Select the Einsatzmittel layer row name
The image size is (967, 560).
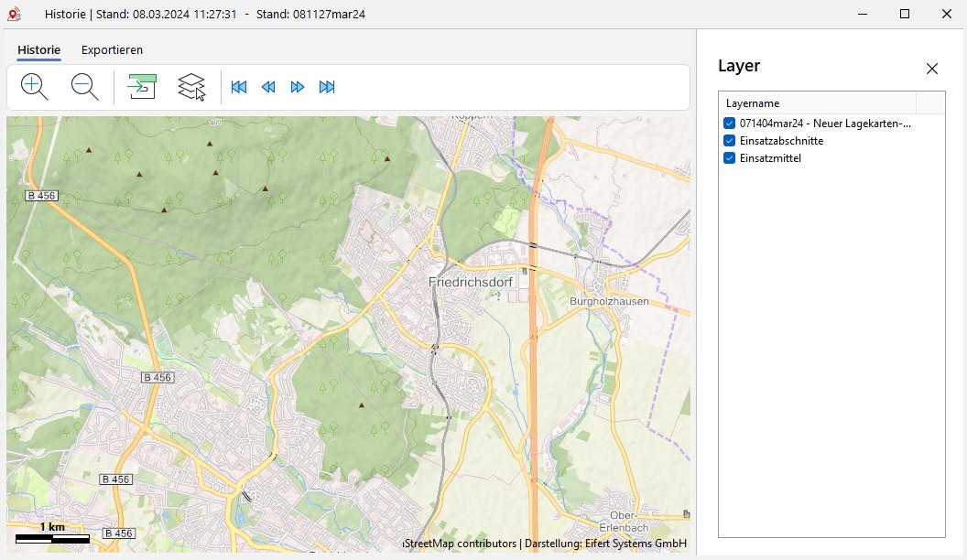pyautogui.click(x=770, y=158)
